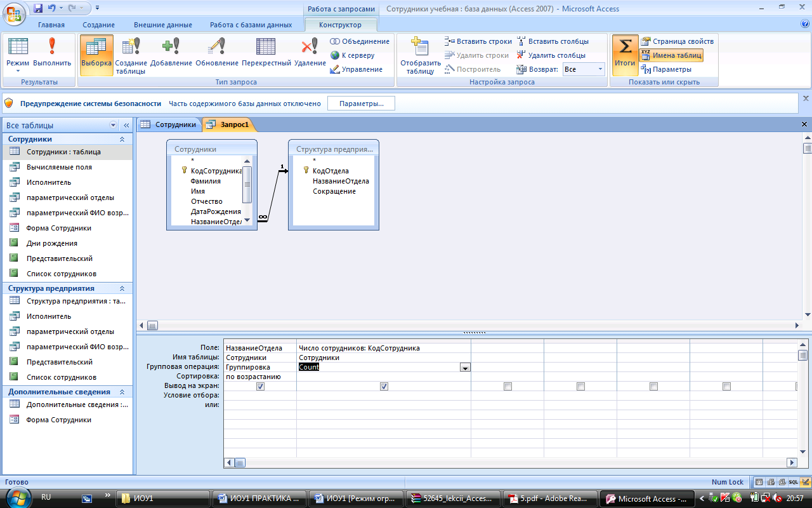
Task: Switch to 5.pdf Adobe Reader taskbar item
Action: 551,498
